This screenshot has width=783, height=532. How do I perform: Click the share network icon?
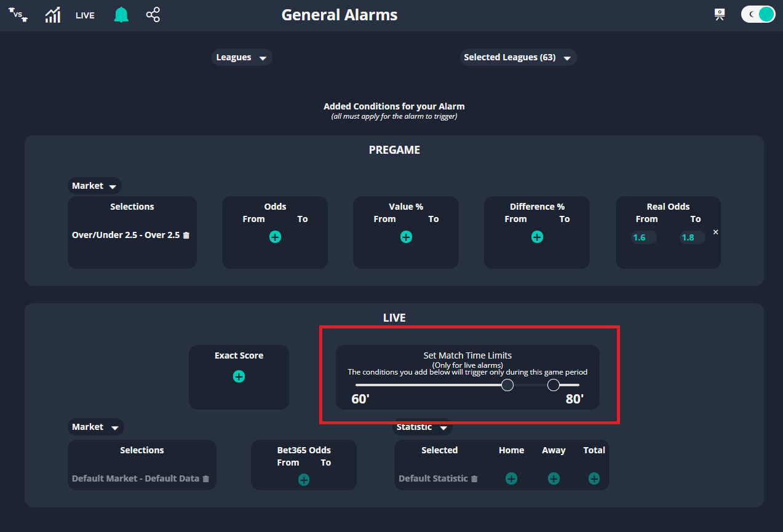(x=152, y=15)
